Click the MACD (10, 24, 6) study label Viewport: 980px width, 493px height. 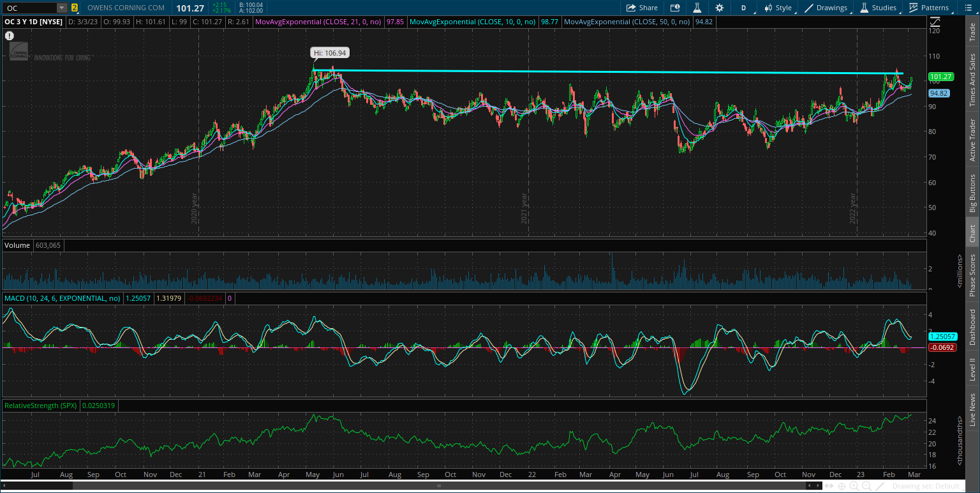pos(62,298)
